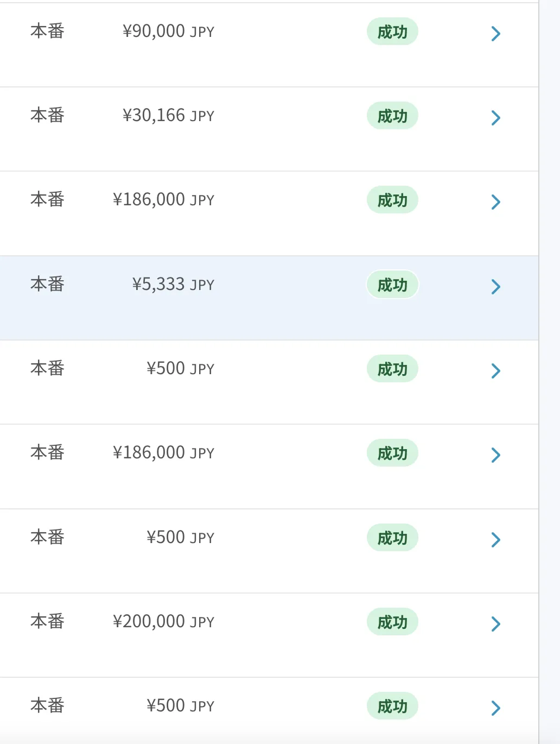The width and height of the screenshot is (560, 744).
Task: Select the 成功 badge in the ¥5,333 row
Action: point(392,285)
